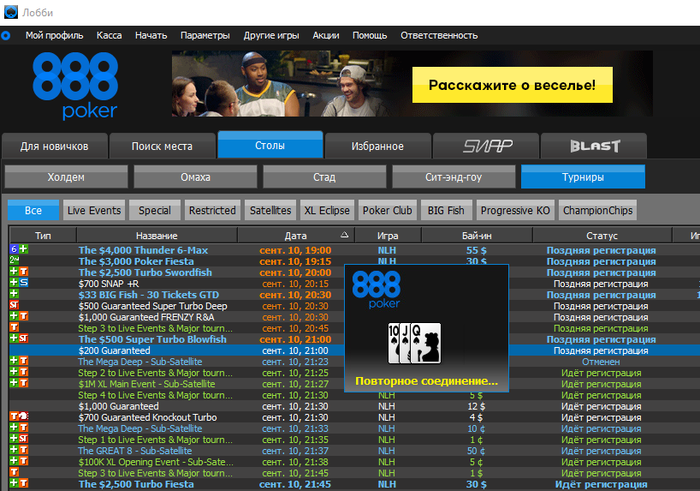
Task: Click the turbo T icon of Turbo Swordfish row
Action: tap(24, 271)
